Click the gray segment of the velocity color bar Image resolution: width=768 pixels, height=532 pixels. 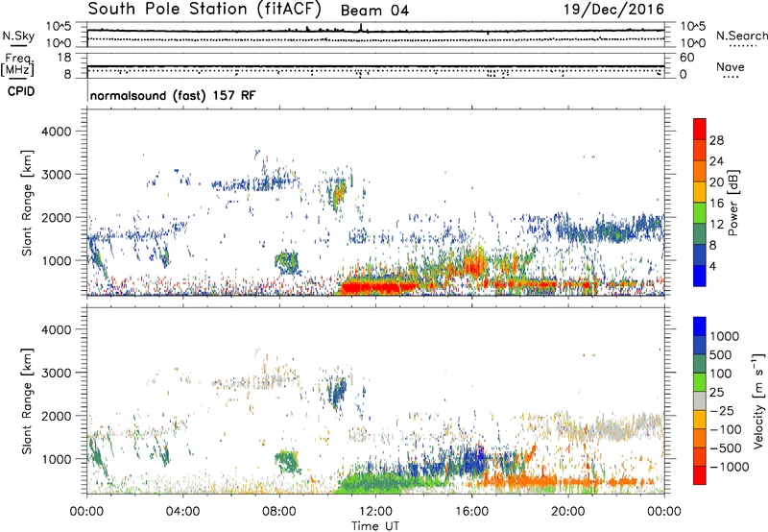700,401
